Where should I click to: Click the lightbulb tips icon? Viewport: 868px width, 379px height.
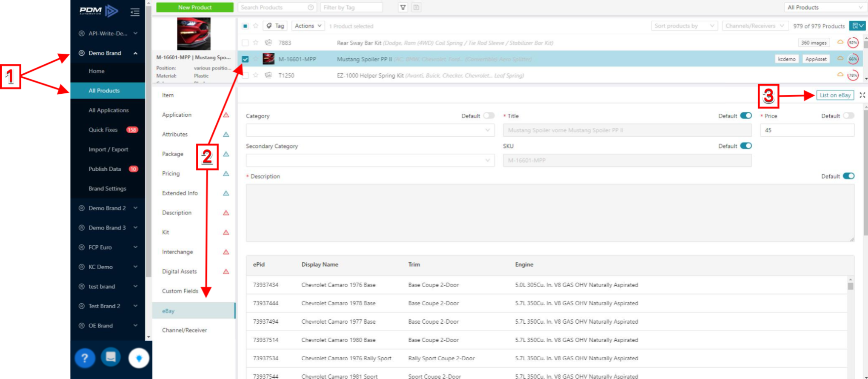click(x=139, y=358)
